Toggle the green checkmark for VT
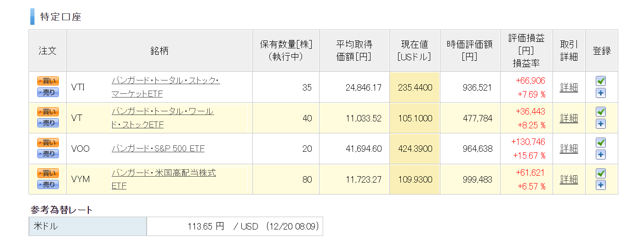The height and width of the screenshot is (247, 644). click(x=601, y=112)
